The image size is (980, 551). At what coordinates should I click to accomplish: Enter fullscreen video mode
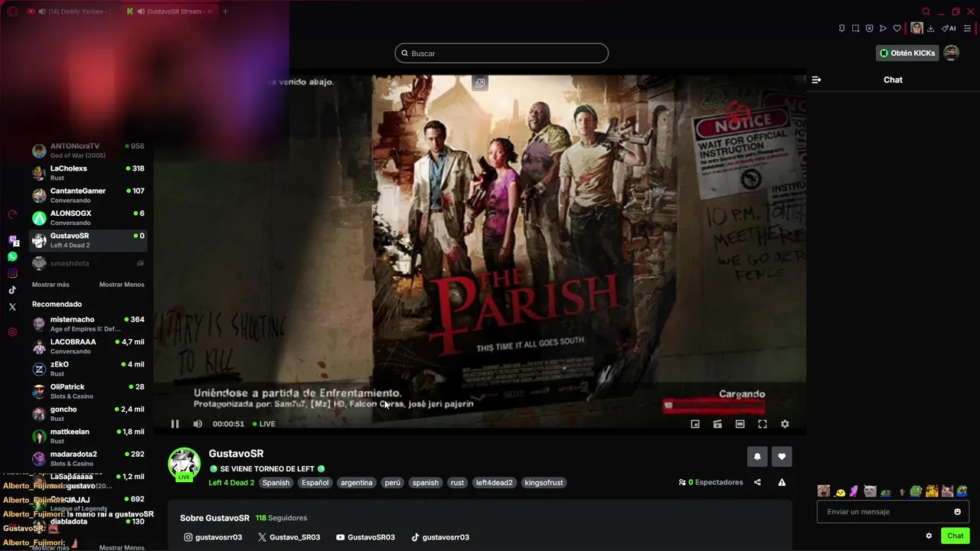[763, 424]
